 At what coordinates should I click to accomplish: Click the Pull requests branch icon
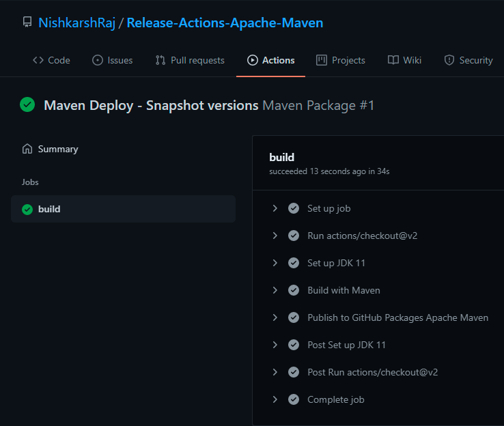(160, 60)
